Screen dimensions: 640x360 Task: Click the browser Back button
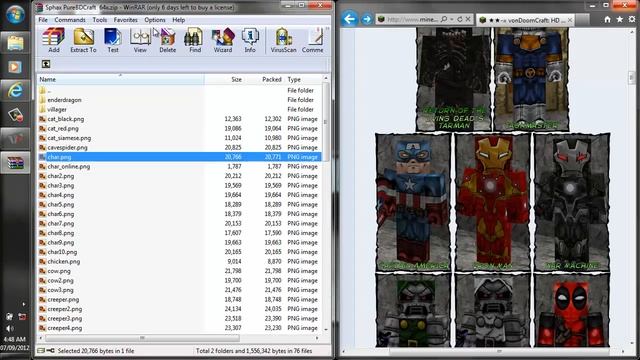pos(349,19)
